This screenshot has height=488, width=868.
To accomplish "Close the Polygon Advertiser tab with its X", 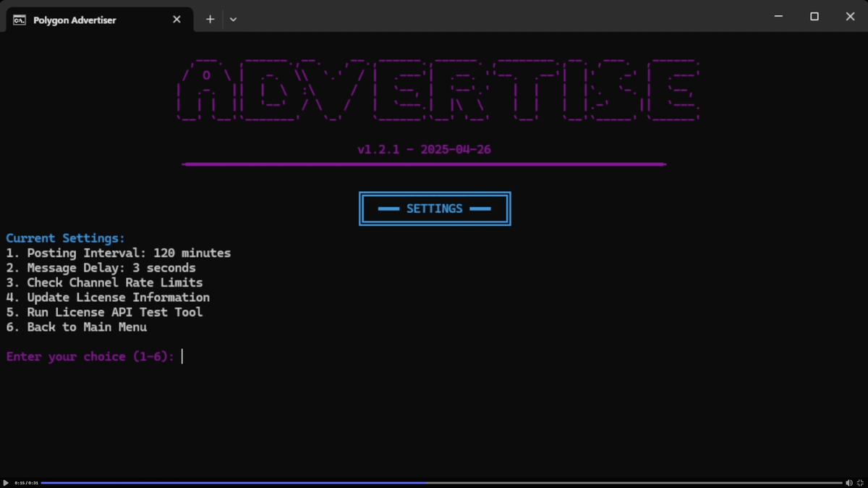I will pos(176,20).
